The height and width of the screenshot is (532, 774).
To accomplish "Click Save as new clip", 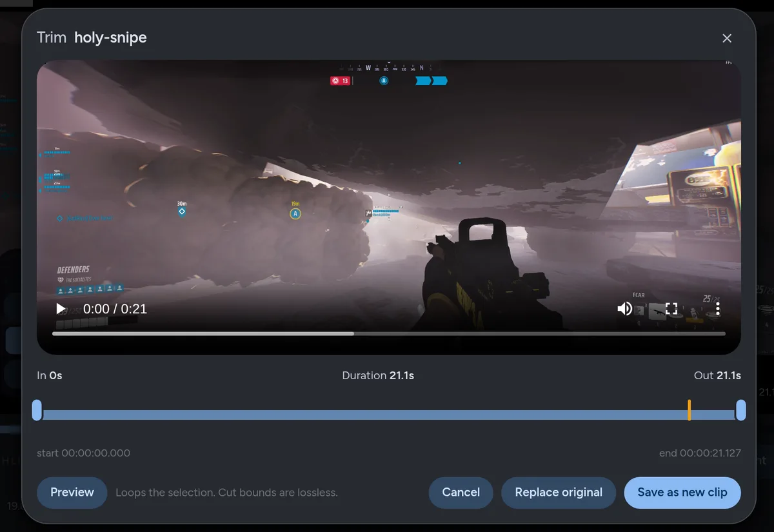I will (x=682, y=493).
